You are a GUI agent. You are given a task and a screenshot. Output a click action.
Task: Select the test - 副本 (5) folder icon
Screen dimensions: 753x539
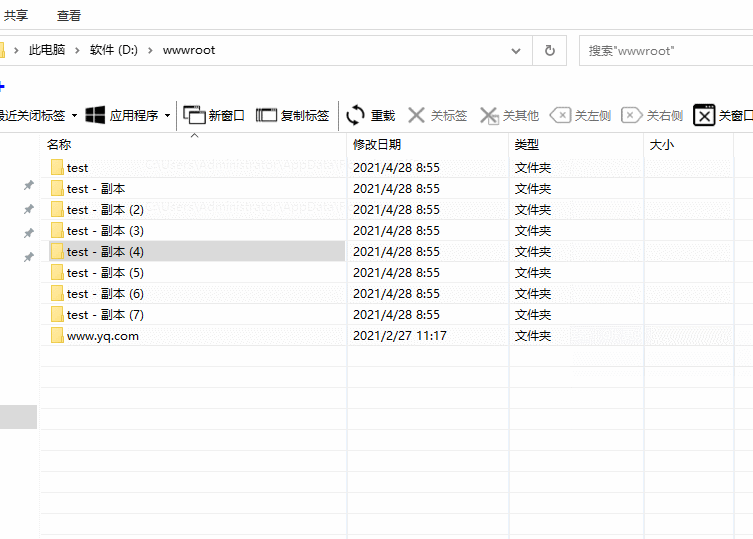point(57,272)
